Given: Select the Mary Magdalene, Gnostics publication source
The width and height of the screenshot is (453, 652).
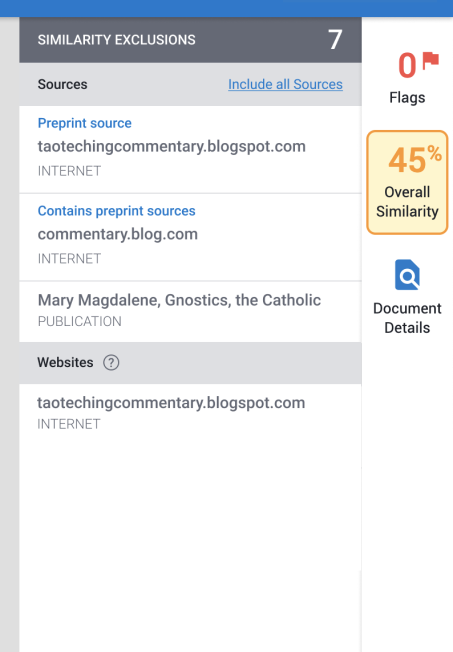Looking at the screenshot, I should pos(190,312).
